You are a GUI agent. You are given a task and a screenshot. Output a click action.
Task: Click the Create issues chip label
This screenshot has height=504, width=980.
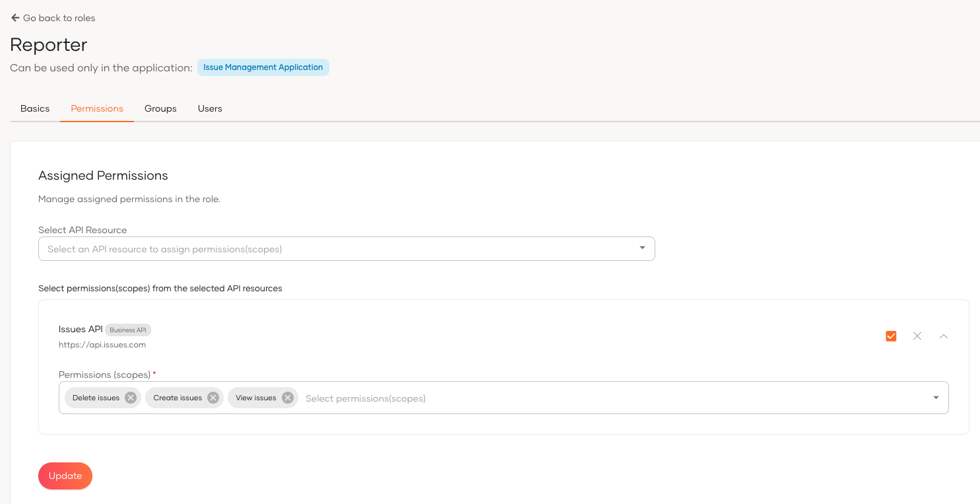(178, 398)
